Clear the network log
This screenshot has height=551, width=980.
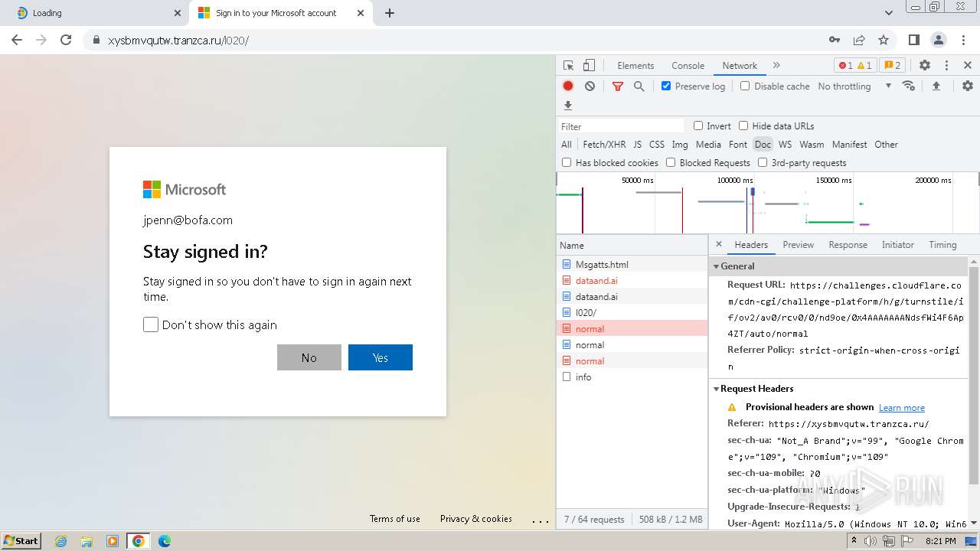[590, 86]
